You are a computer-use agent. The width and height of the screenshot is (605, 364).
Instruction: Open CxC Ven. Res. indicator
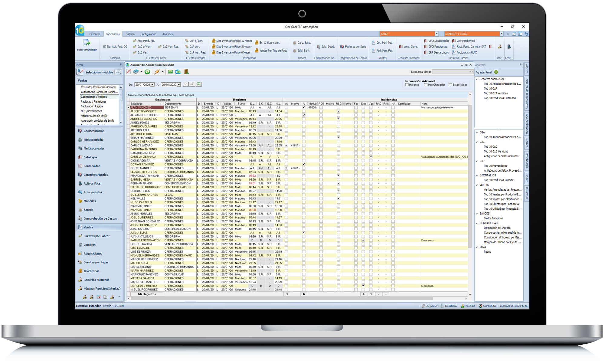click(x=168, y=47)
